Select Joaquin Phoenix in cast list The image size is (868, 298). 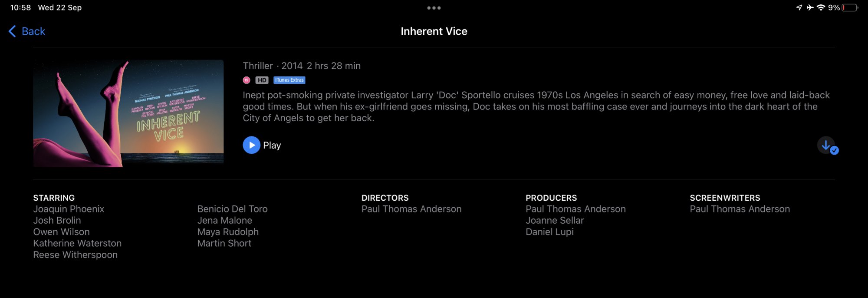69,209
